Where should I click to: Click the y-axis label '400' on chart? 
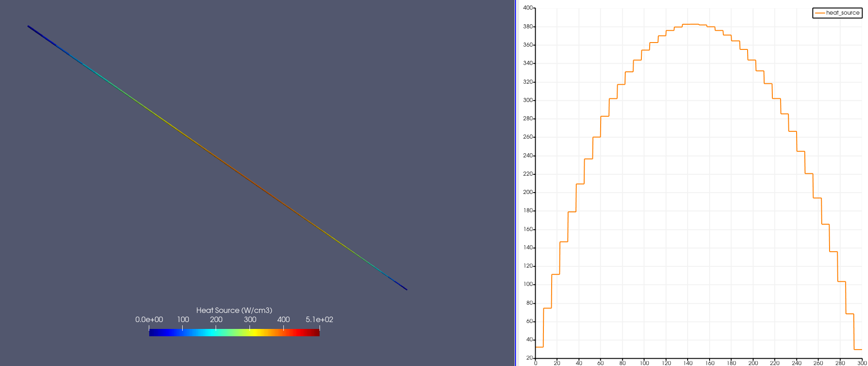528,8
